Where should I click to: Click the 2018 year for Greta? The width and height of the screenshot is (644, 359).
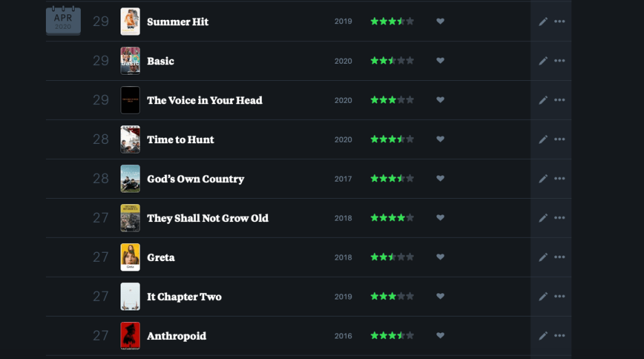pos(343,258)
